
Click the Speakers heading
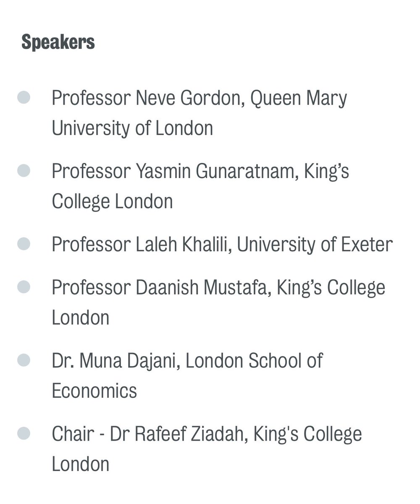tap(58, 42)
